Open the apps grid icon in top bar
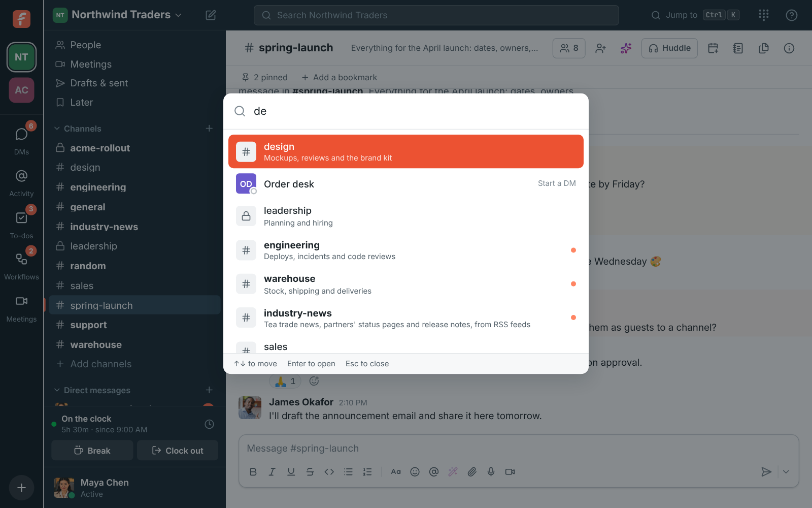The width and height of the screenshot is (812, 508). point(764,15)
